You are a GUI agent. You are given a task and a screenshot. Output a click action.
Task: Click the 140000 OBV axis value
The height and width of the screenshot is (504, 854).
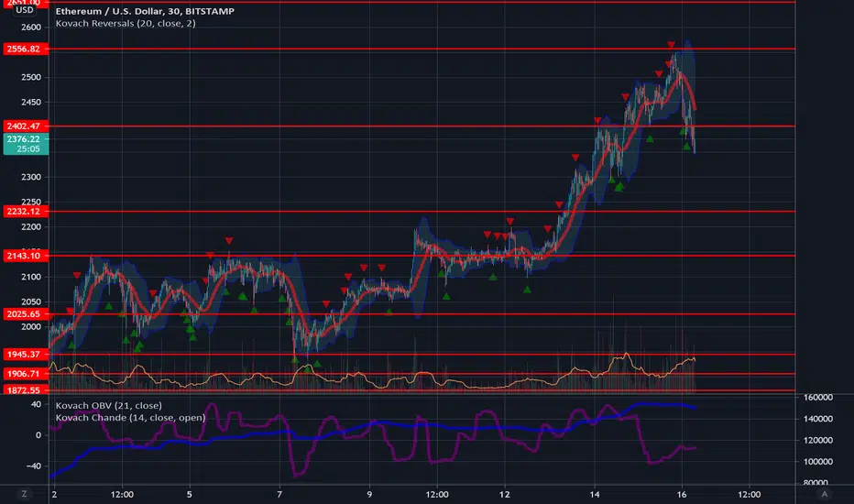(x=818, y=419)
